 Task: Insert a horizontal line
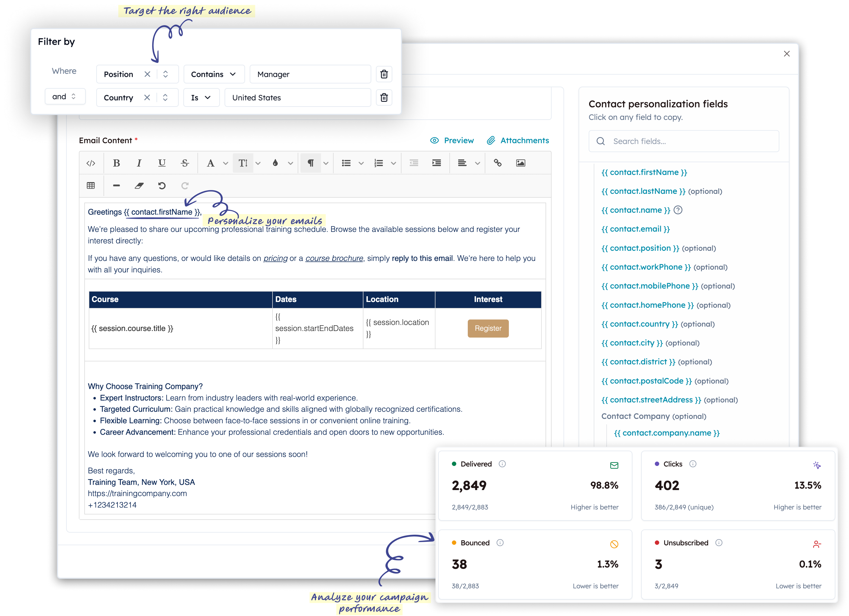pos(116,185)
